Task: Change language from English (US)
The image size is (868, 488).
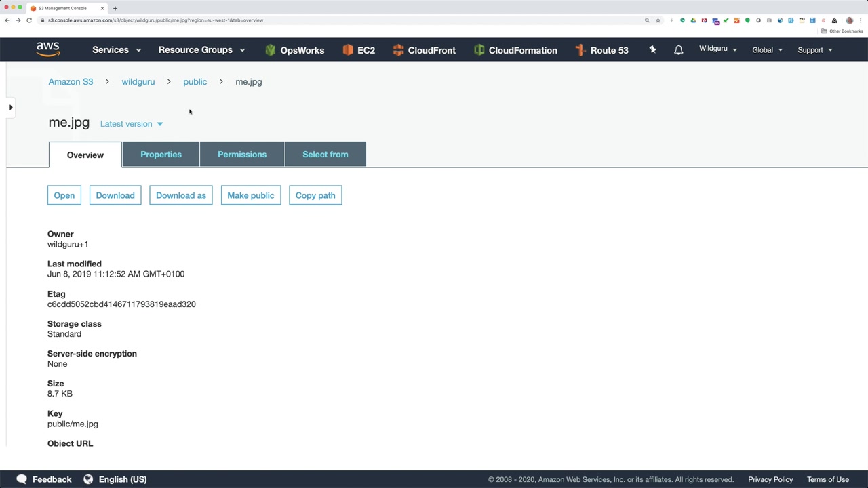Action: pos(123,479)
